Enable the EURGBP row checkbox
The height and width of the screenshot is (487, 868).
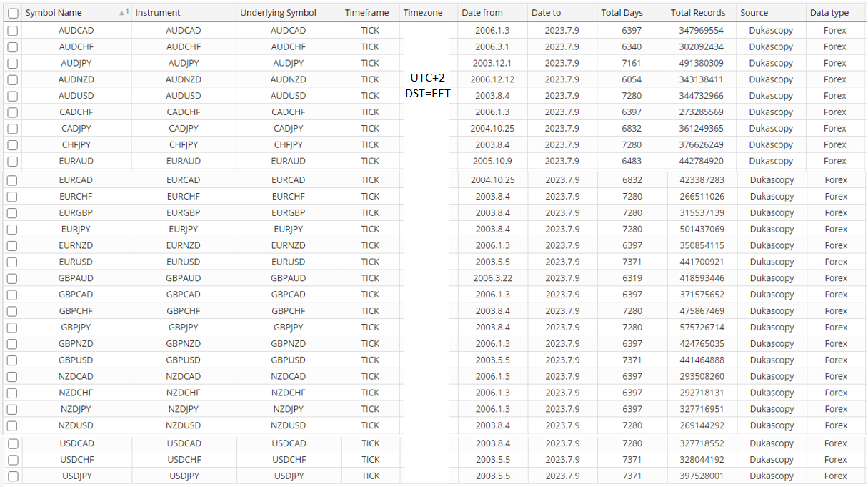click(x=13, y=213)
